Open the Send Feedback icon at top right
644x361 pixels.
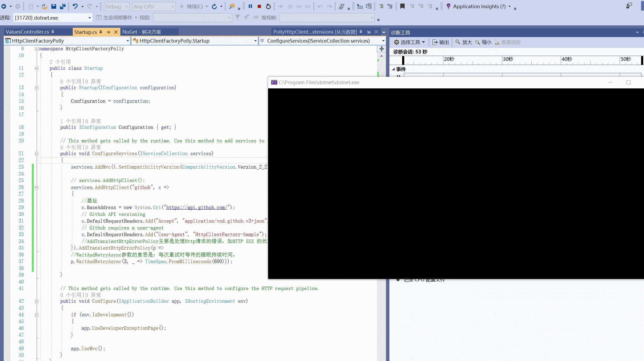tap(629, 6)
